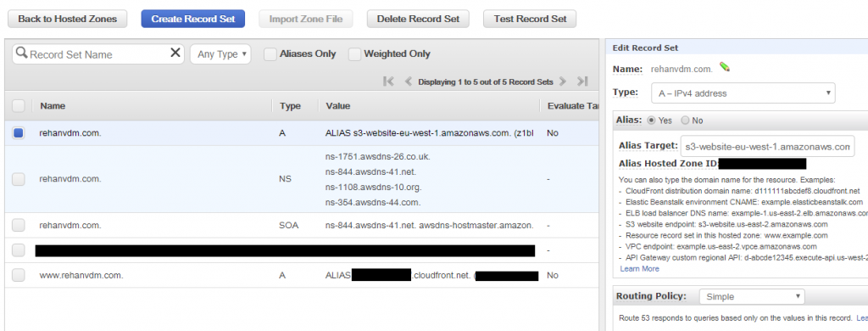The width and height of the screenshot is (868, 331).
Task: Sort records by the Type column header
Action: 290,106
